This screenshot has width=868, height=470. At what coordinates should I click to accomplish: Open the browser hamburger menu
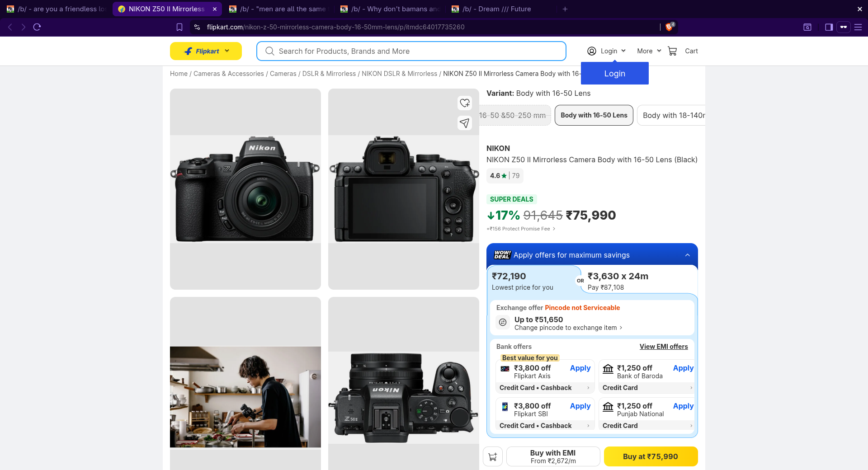click(x=858, y=27)
